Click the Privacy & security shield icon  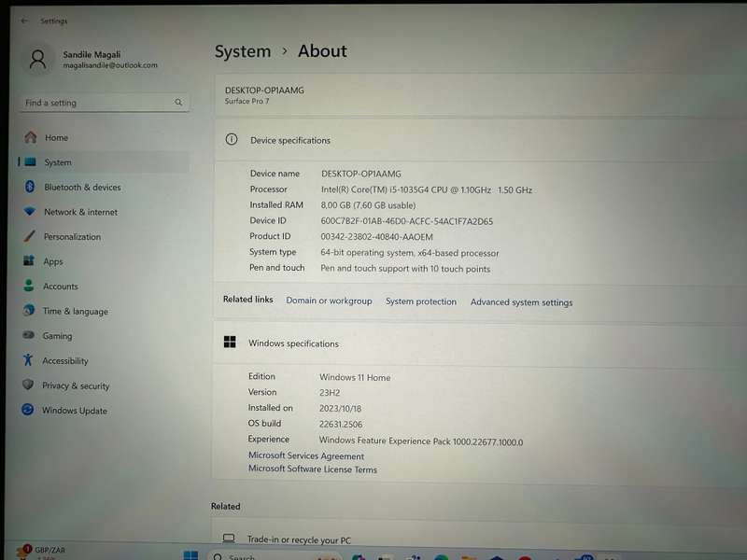click(x=28, y=385)
